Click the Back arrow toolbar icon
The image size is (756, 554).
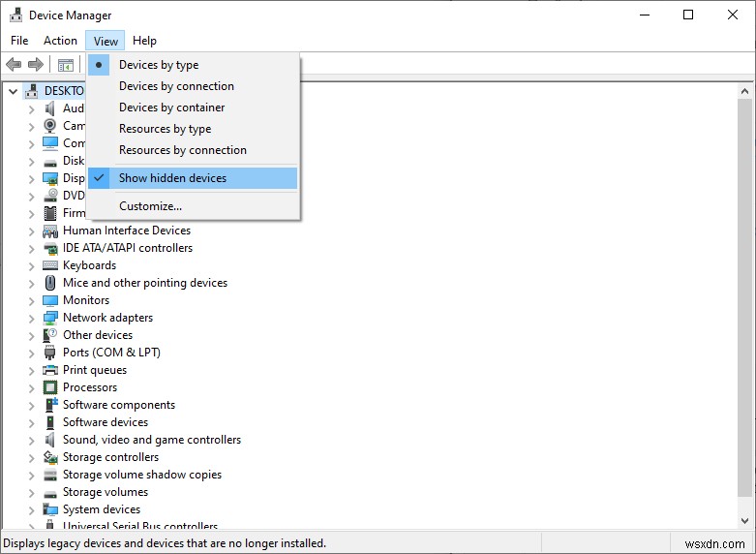pyautogui.click(x=14, y=64)
